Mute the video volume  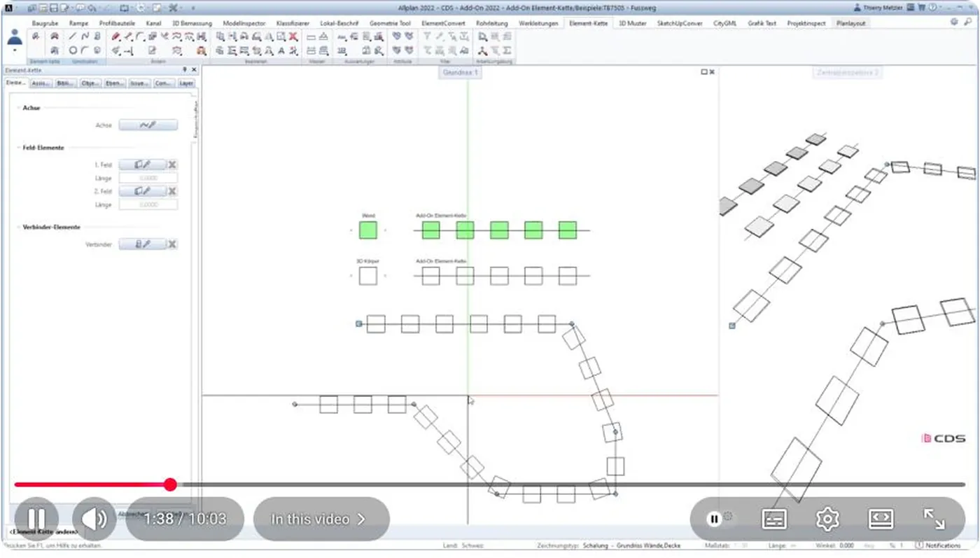pos(94,519)
